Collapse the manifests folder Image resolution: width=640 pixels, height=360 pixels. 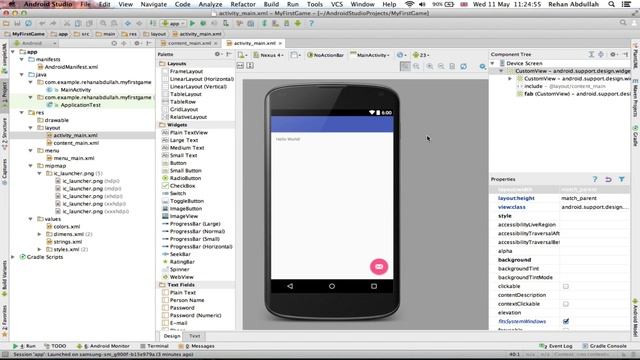[x=22, y=59]
